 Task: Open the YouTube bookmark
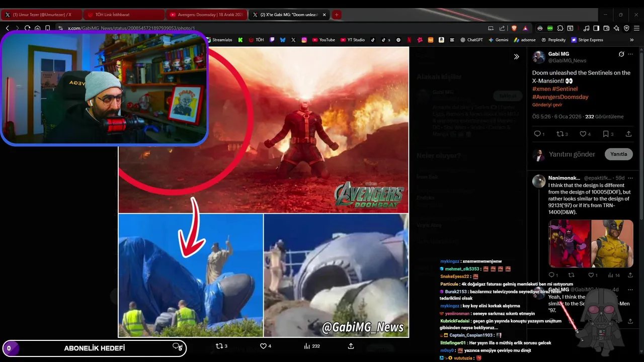pyautogui.click(x=324, y=40)
